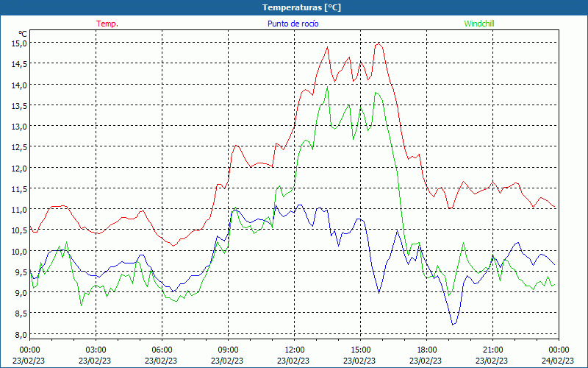The image size is (588, 368).
Task: Click the 11,0 value on the y-axis
Action: pyautogui.click(x=20, y=210)
